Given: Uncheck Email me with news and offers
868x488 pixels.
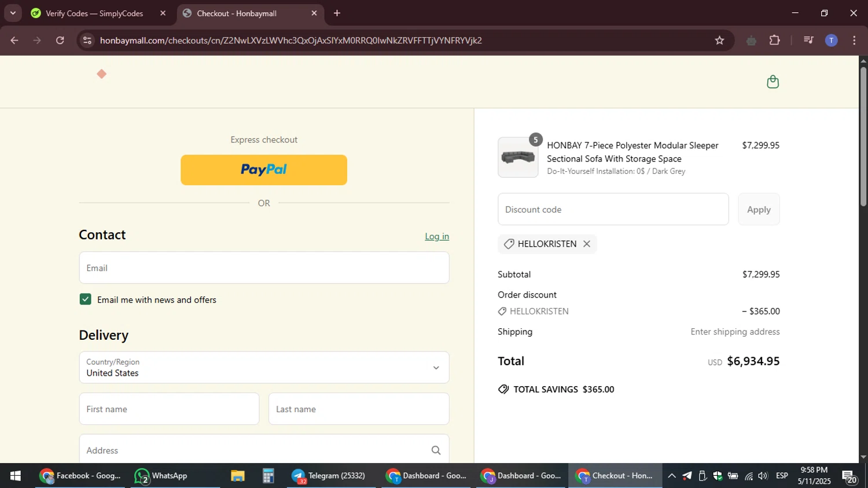Looking at the screenshot, I should [85, 299].
